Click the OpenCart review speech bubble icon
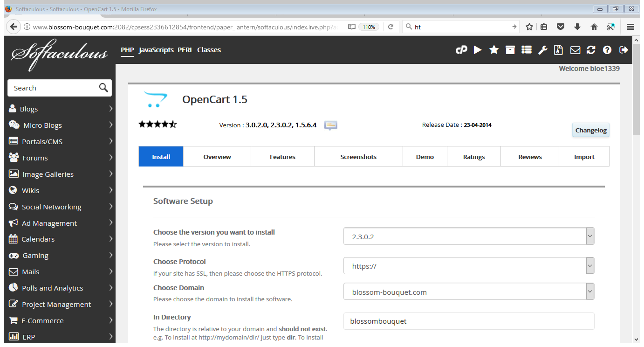Screen dimensions: 644x347 (331, 125)
